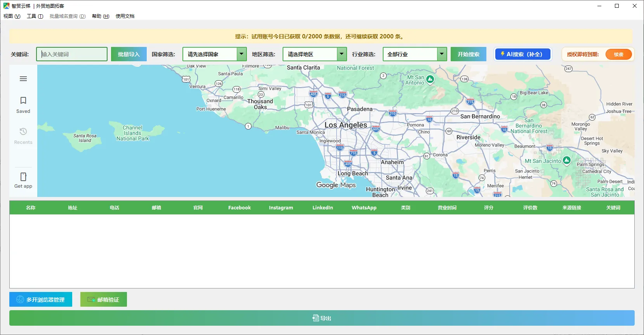The width and height of the screenshot is (644, 335).
Task: Click the LinkedIn column header
Action: pos(323,208)
